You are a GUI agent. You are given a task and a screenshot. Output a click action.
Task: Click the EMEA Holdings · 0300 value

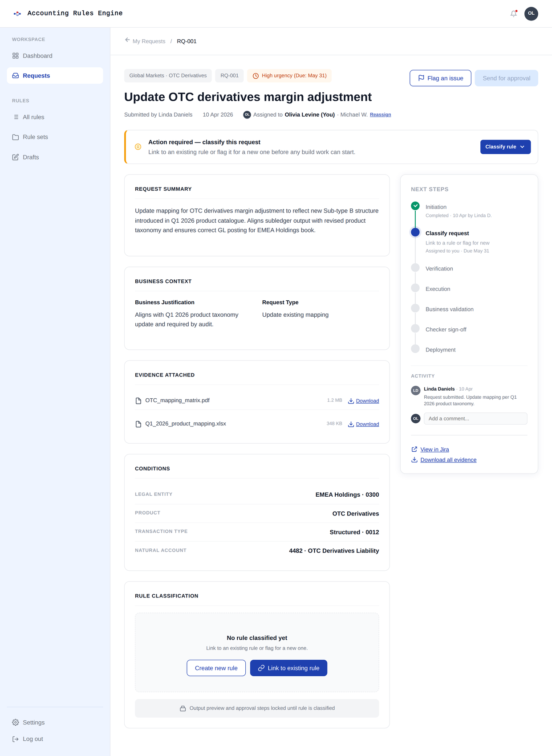click(347, 495)
